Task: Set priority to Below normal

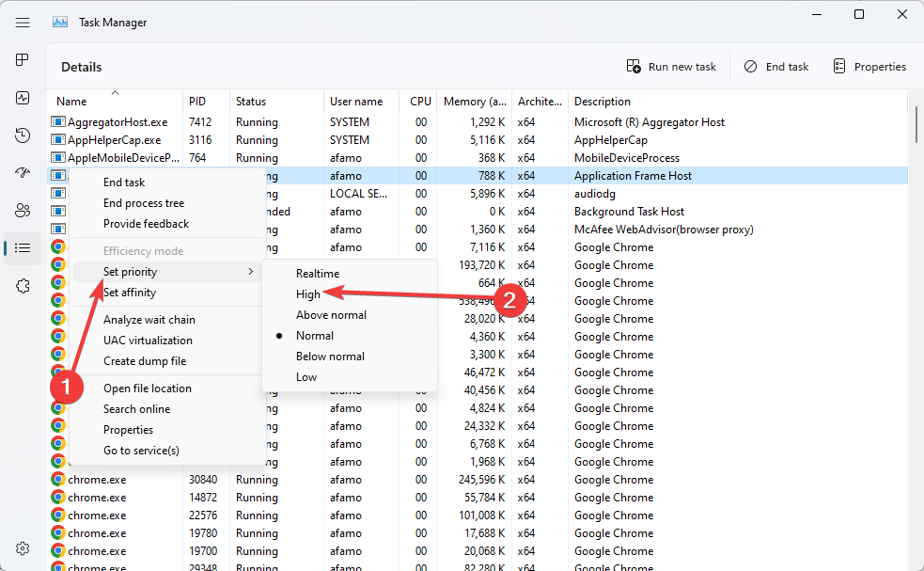Action: pyautogui.click(x=350, y=357)
